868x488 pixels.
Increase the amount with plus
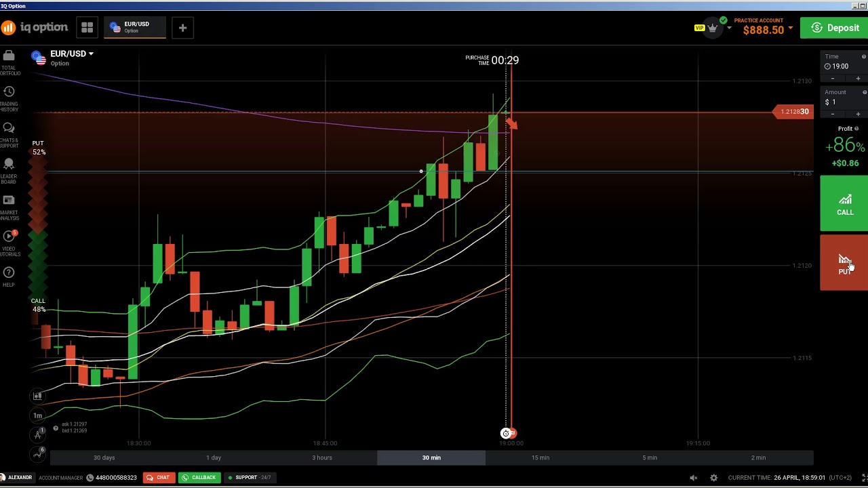pyautogui.click(x=858, y=114)
